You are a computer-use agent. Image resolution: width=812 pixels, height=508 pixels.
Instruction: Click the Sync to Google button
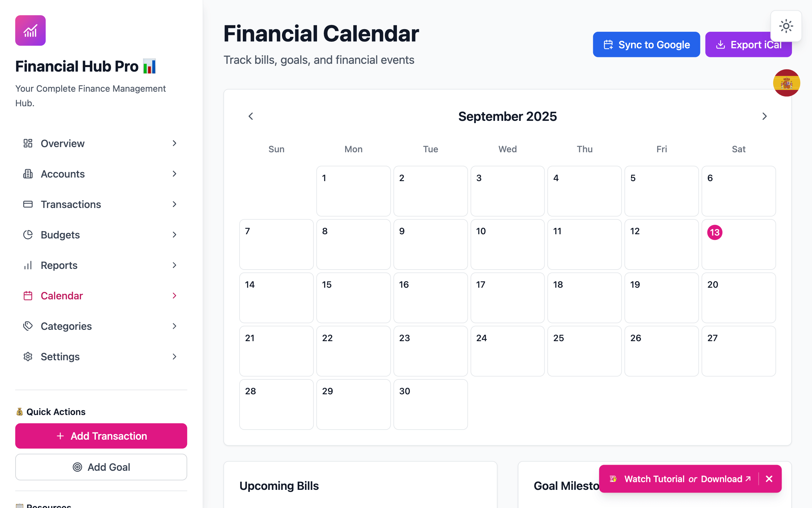click(x=646, y=45)
